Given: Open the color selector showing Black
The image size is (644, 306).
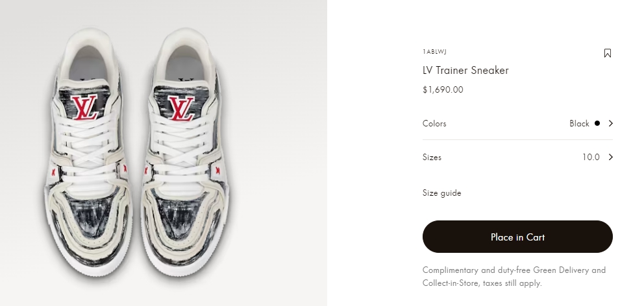Looking at the screenshot, I should click(579, 123).
